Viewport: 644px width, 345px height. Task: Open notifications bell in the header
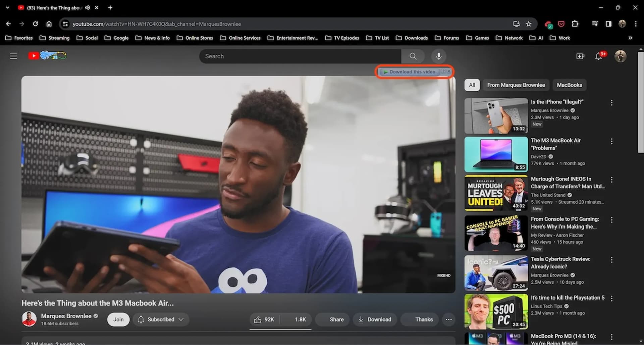pyautogui.click(x=599, y=56)
